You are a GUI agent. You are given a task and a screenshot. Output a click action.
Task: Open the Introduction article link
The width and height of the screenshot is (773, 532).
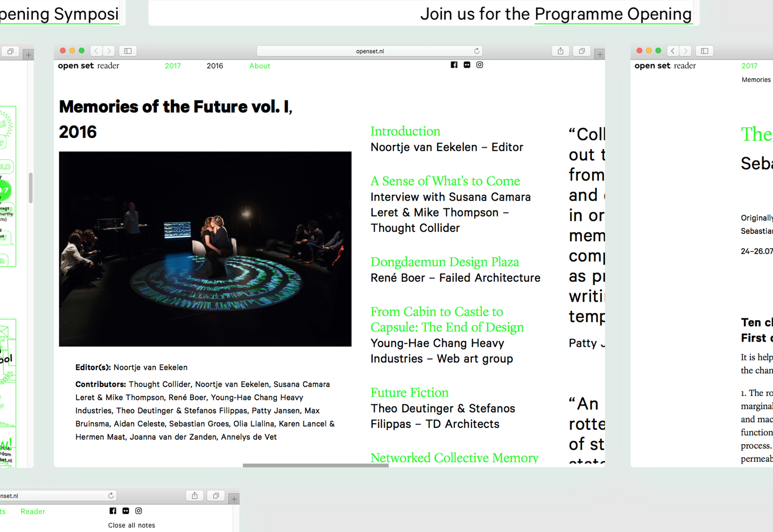coord(405,131)
